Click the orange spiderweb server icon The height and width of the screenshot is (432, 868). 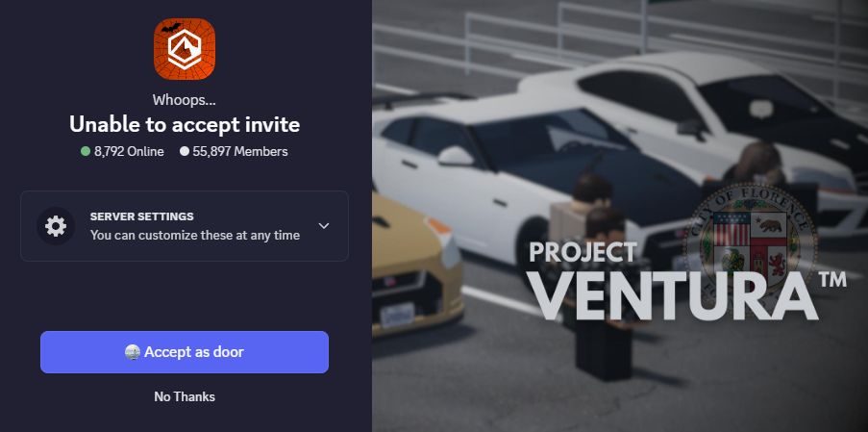point(185,49)
